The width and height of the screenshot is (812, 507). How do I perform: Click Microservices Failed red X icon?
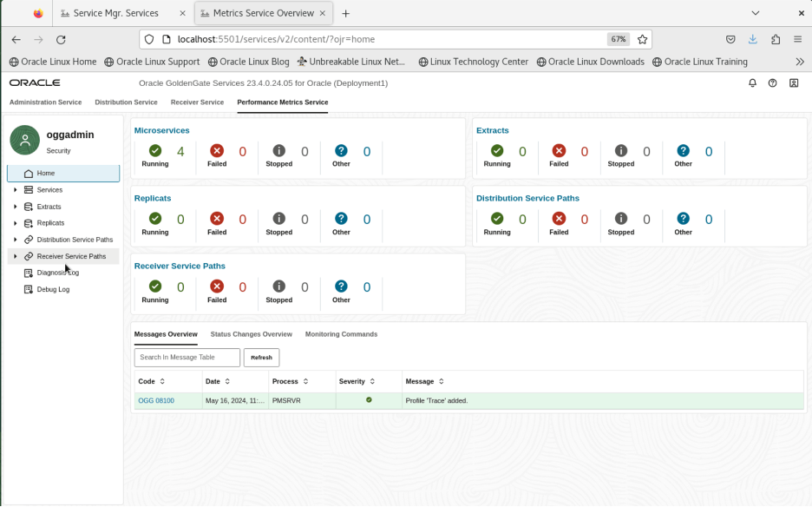tap(217, 151)
